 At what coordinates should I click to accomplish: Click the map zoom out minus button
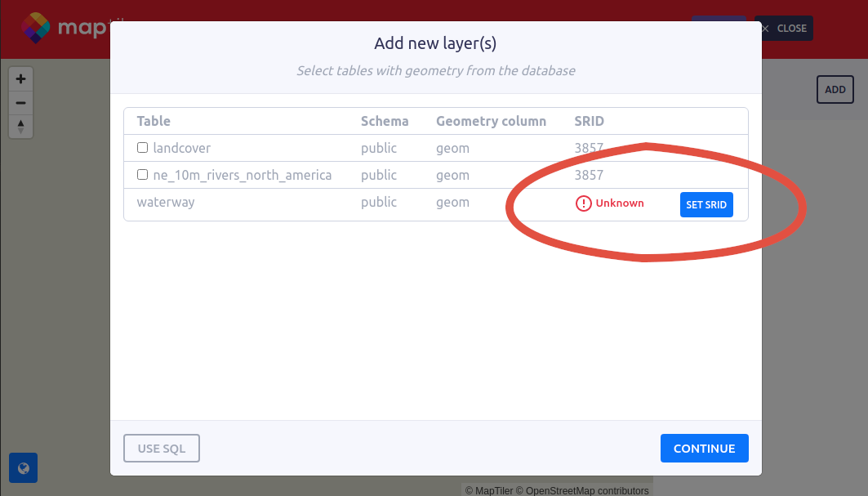click(20, 103)
